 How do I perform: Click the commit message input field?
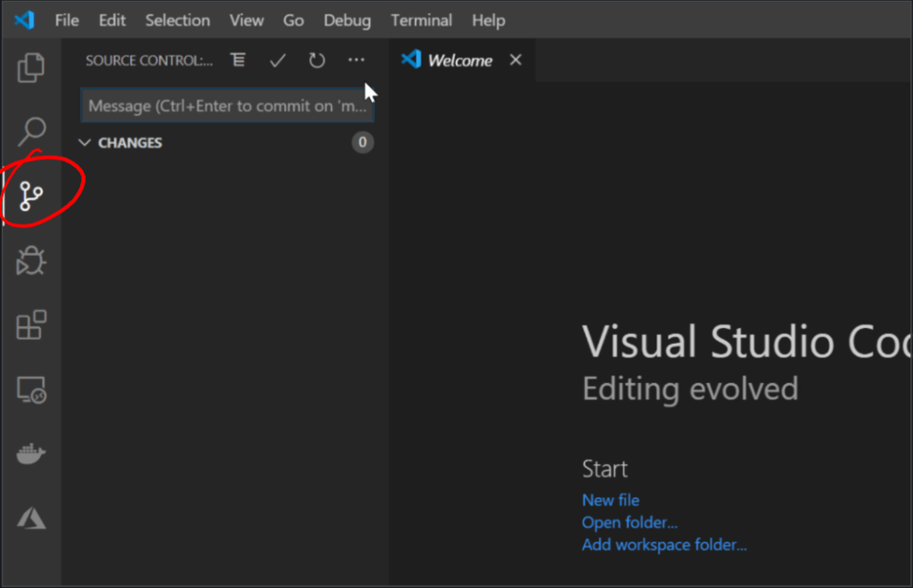(x=227, y=105)
